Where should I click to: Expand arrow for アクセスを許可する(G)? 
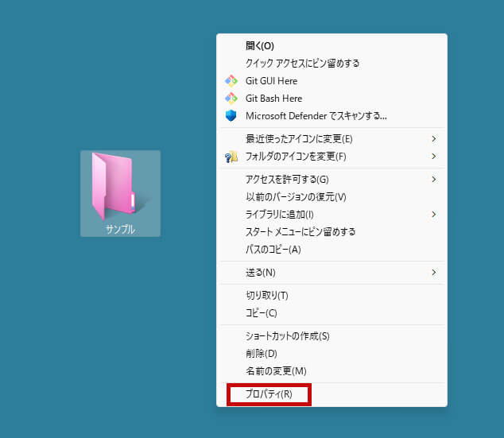pyautogui.click(x=433, y=180)
